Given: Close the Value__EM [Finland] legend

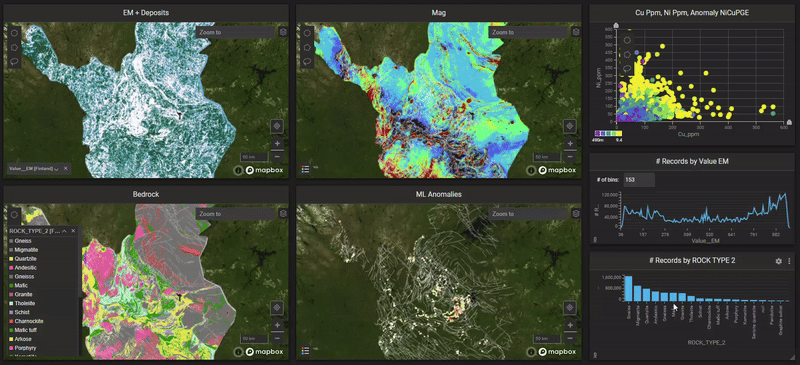Looking at the screenshot, I should (65, 168).
